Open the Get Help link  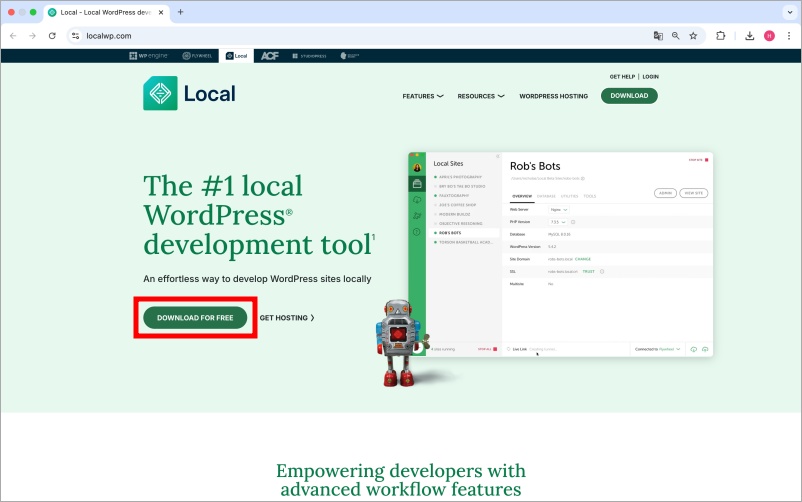622,77
